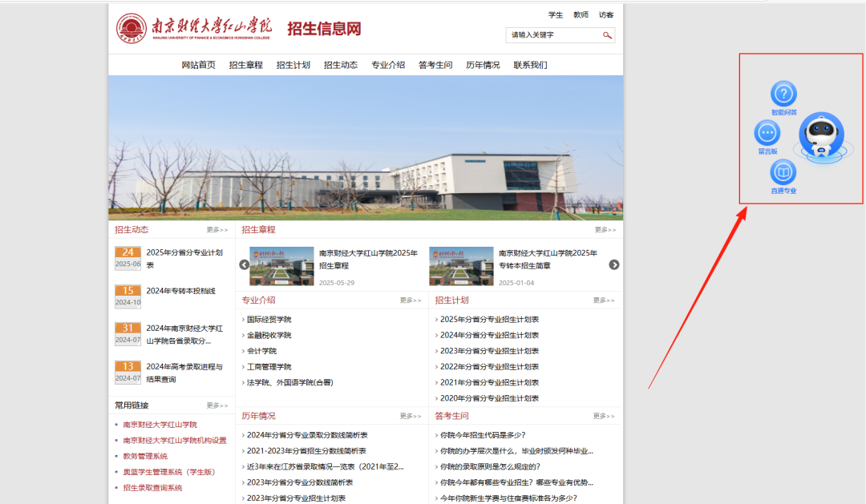Image resolution: width=866 pixels, height=504 pixels.
Task: Open thumbnail of 2025年专转本招生简章
Action: pyautogui.click(x=461, y=266)
